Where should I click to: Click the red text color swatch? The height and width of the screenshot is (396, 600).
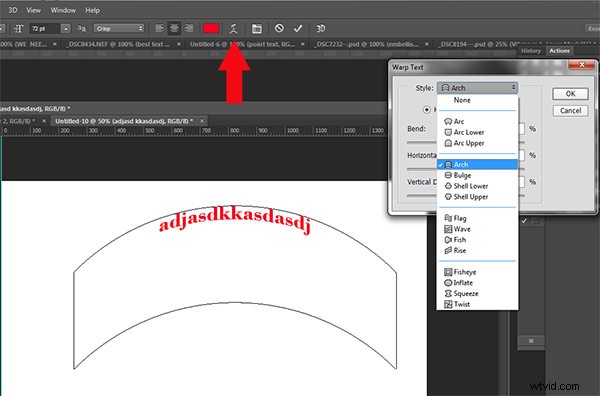coord(211,28)
